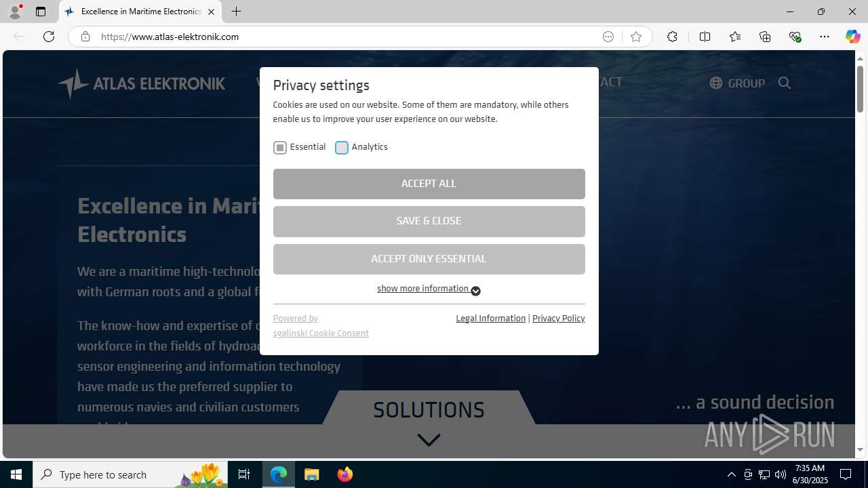Enable the Analytics cookies checkbox
Image resolution: width=868 pixels, height=488 pixels.
342,148
